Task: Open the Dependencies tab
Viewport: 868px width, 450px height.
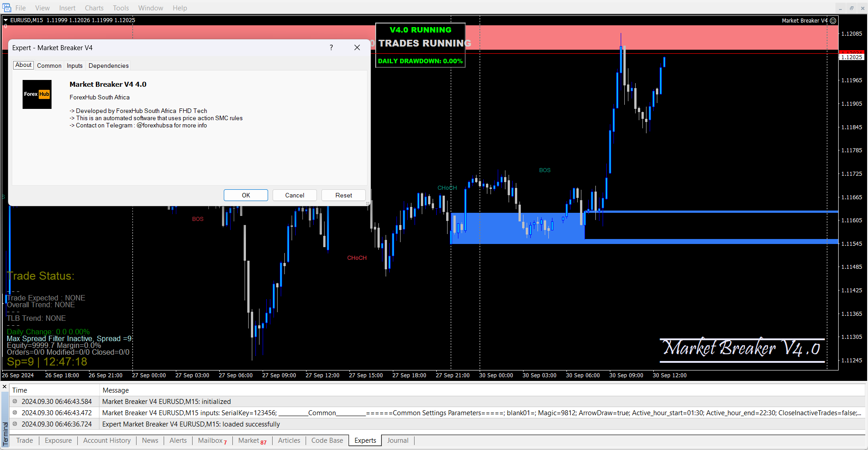Action: 108,66
